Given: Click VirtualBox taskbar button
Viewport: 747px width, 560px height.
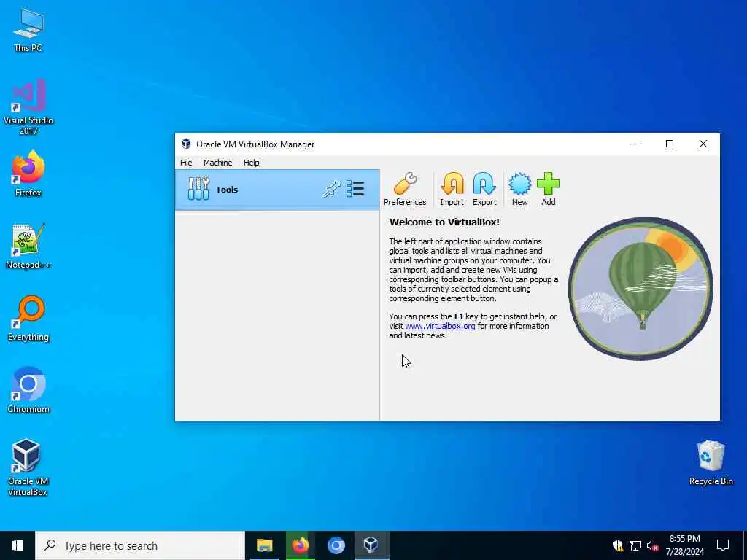Looking at the screenshot, I should pos(371,545).
